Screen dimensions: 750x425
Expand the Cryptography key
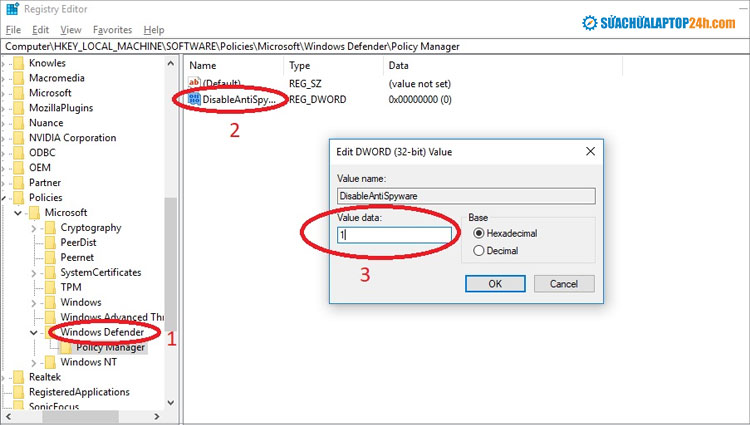pyautogui.click(x=33, y=229)
